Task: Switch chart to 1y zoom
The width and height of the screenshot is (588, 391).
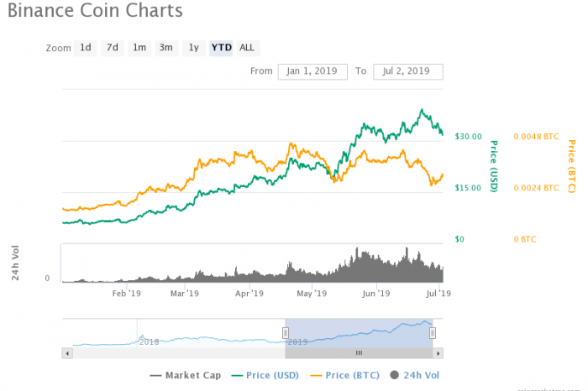Action: (194, 48)
